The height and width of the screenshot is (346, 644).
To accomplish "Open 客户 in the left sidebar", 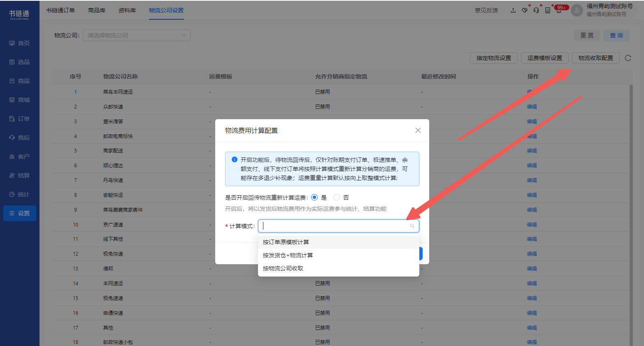I will (19, 157).
